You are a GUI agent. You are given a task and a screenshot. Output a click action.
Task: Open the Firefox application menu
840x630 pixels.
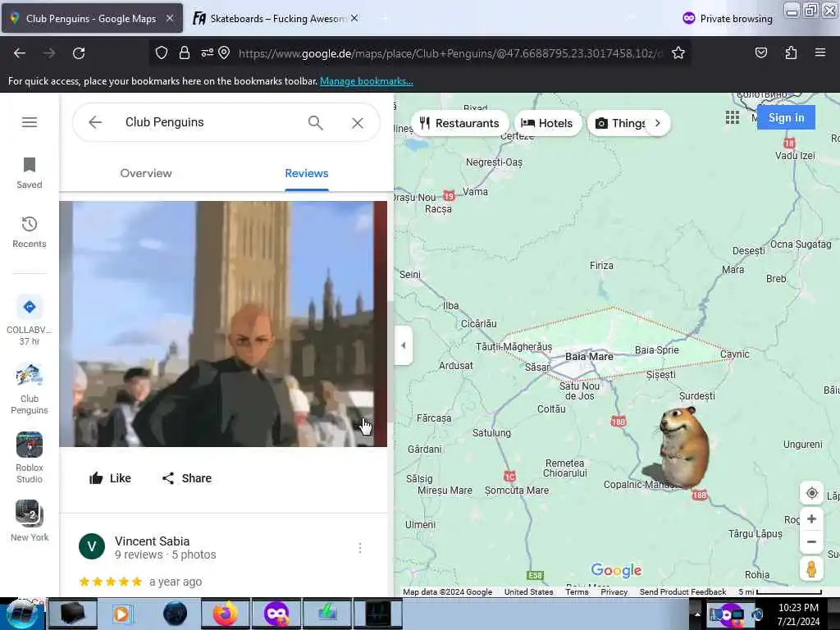[820, 52]
